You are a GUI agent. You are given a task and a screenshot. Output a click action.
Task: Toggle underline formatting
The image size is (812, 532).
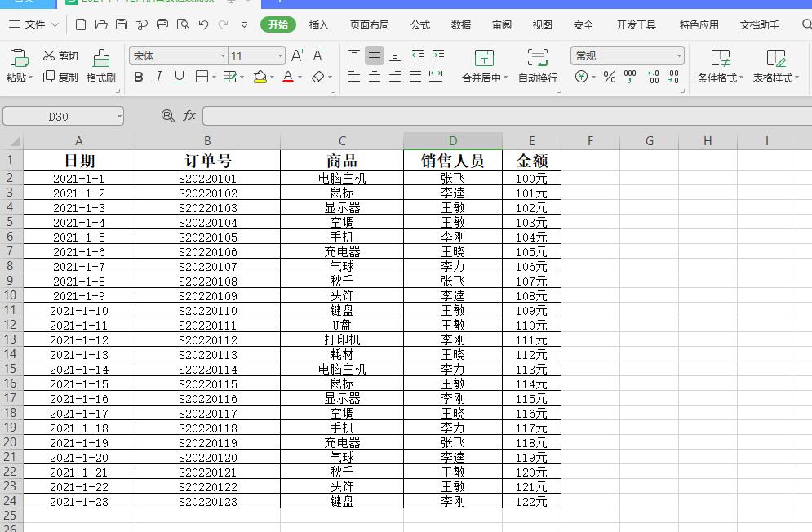tap(180, 78)
